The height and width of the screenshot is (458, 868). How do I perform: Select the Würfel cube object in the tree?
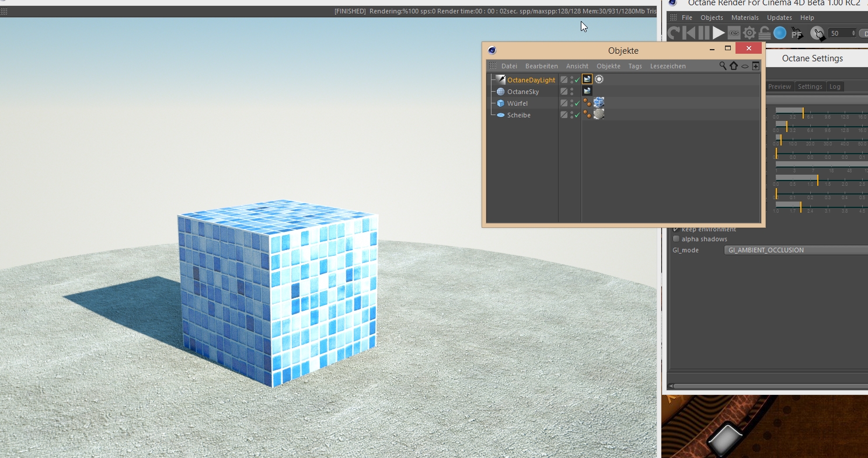pyautogui.click(x=517, y=103)
